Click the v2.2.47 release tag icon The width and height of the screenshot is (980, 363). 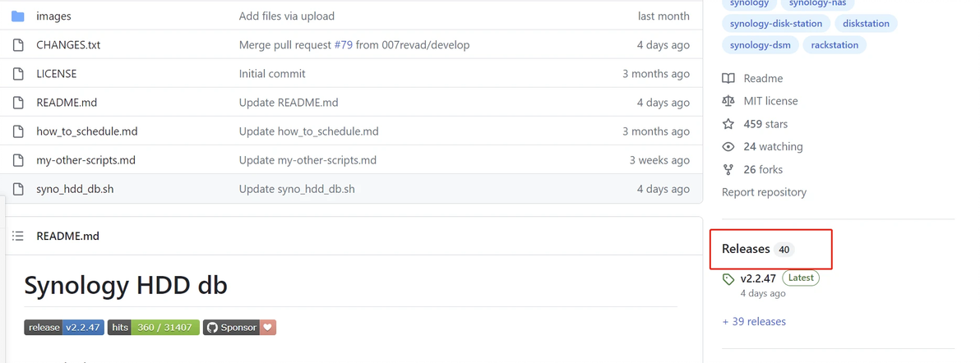[x=728, y=279]
